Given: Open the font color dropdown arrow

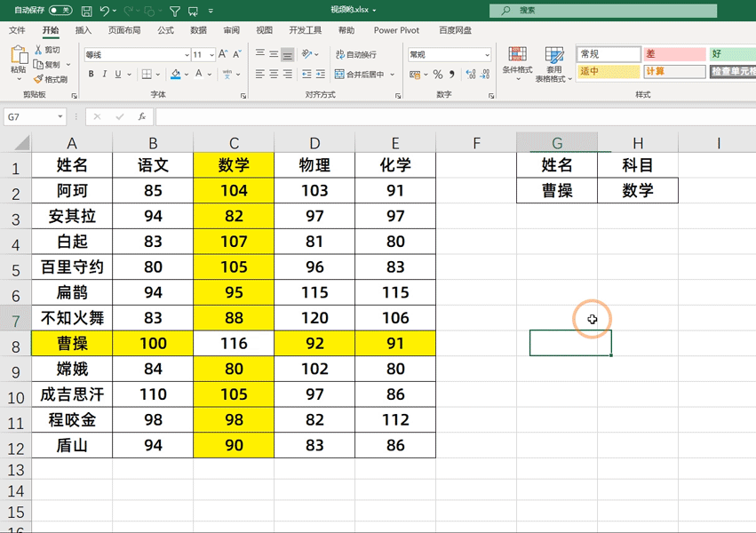Looking at the screenshot, I should [210, 75].
